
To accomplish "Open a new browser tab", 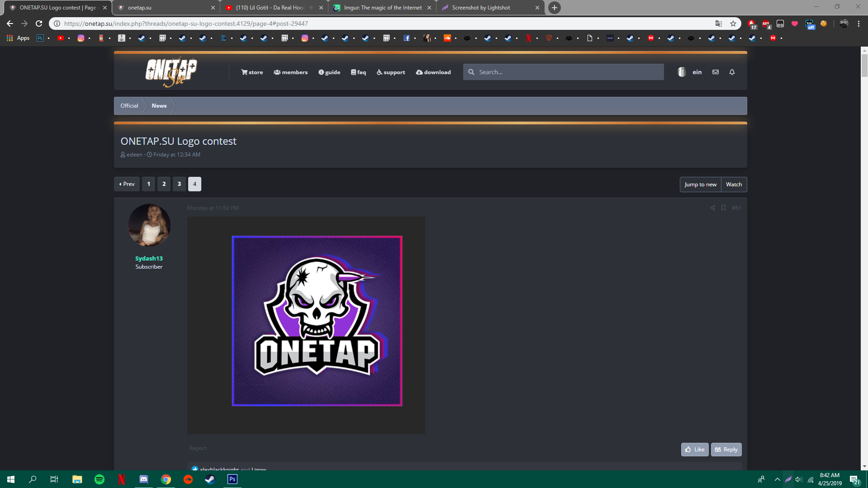I will click(x=554, y=8).
